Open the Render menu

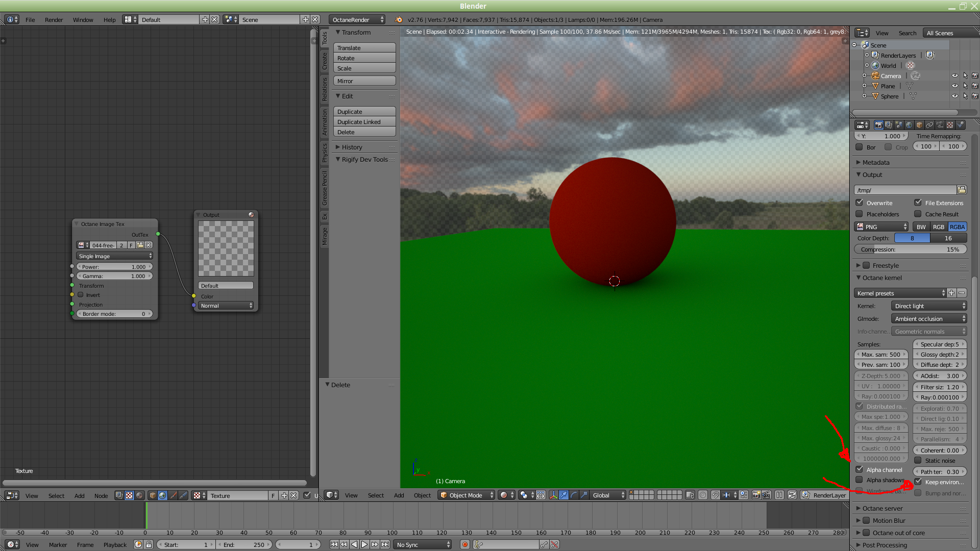(x=54, y=20)
